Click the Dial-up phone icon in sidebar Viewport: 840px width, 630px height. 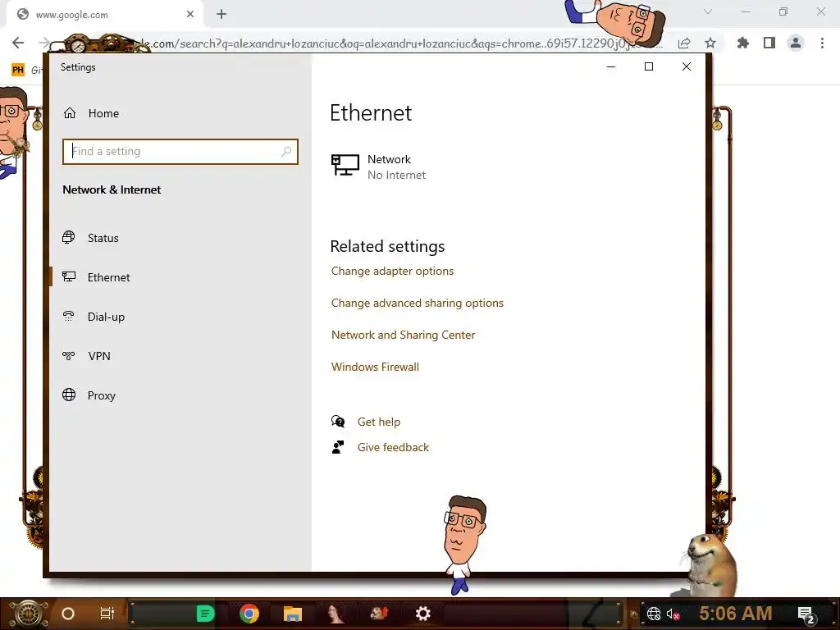click(x=69, y=316)
